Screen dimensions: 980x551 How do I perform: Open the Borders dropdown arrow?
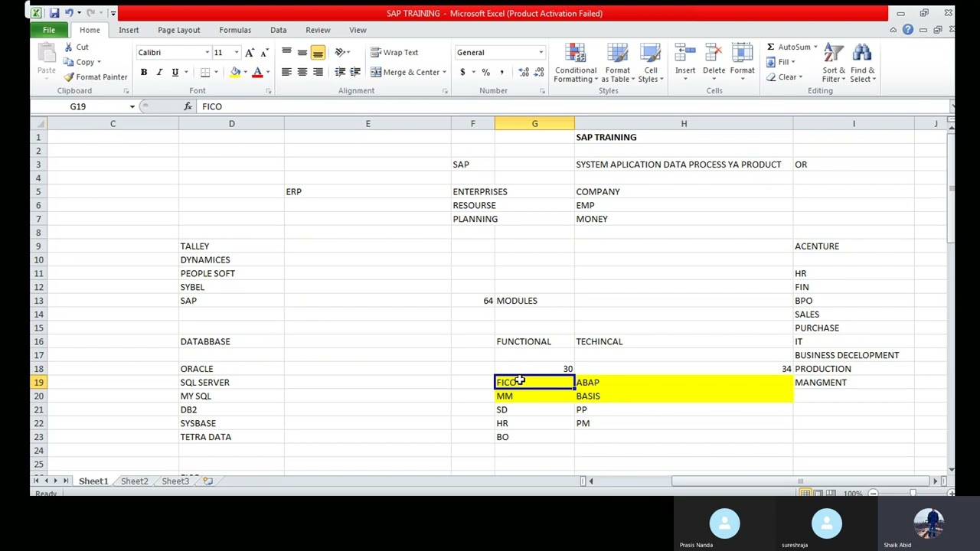point(216,73)
